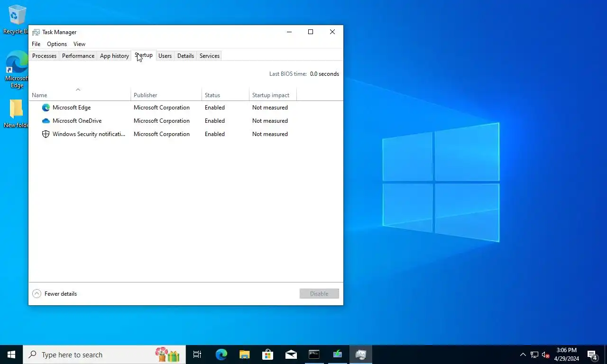
Task: Open the File menu
Action: click(36, 44)
